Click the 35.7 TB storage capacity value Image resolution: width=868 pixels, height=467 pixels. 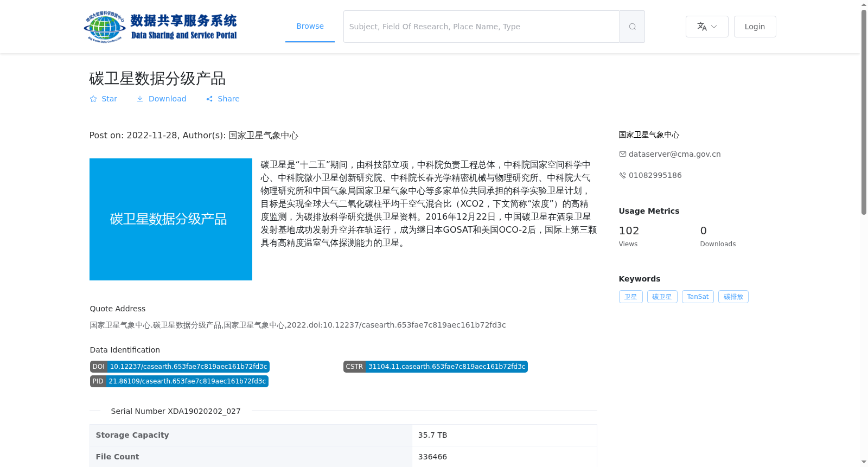432,435
